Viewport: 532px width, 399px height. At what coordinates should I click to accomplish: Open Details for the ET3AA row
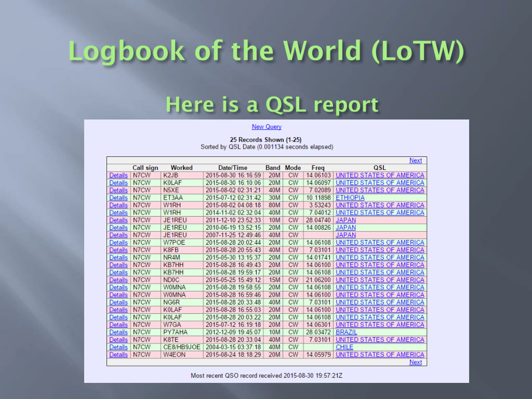coord(118,198)
